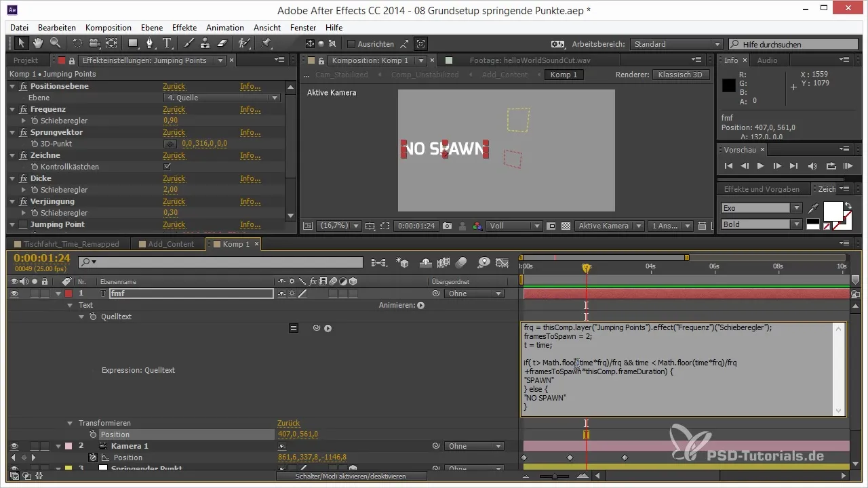Click the Hilfe durchsuchen search field
Viewport: 868px width, 488px height.
(793, 44)
